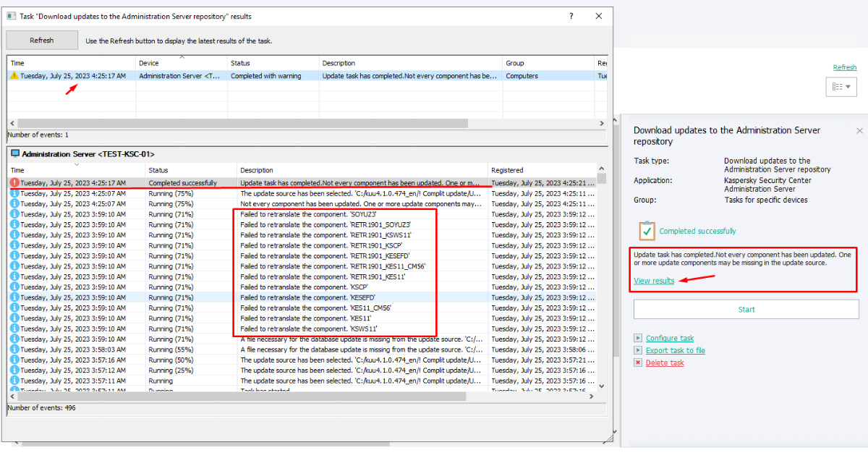Click the icon beside Configure task
868x453 pixels.
tap(637, 338)
